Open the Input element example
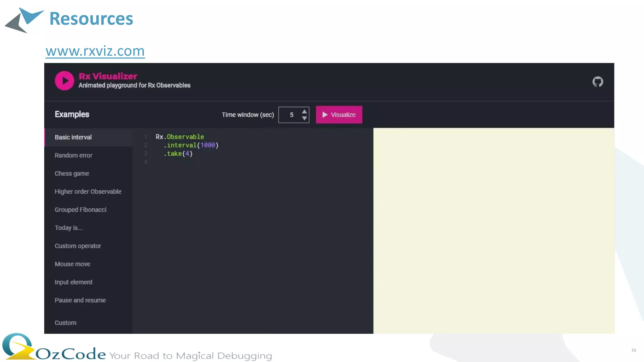The width and height of the screenshot is (644, 362). (74, 282)
